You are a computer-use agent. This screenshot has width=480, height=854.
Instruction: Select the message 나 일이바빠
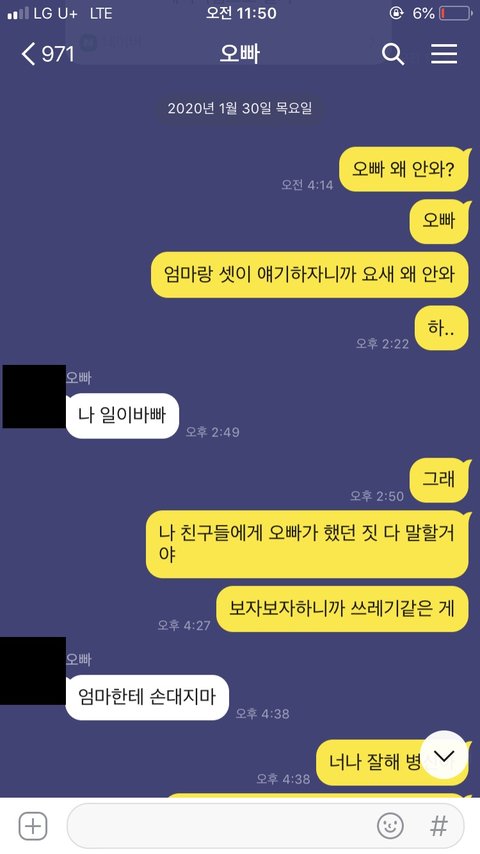122,416
